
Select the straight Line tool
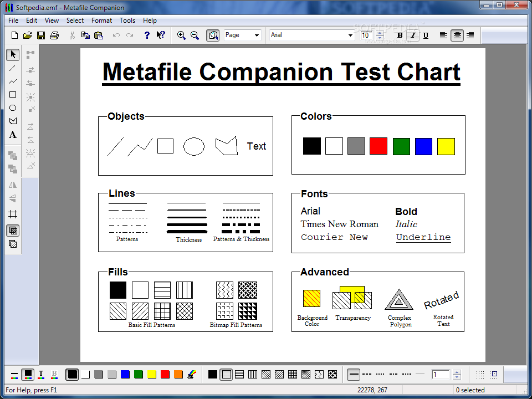tap(13, 68)
